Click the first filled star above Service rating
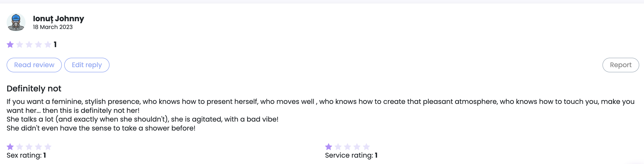 click(x=329, y=147)
